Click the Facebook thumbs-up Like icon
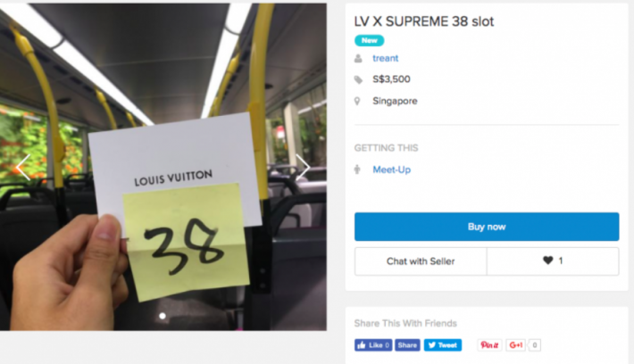This screenshot has width=634, height=364. pyautogui.click(x=362, y=345)
